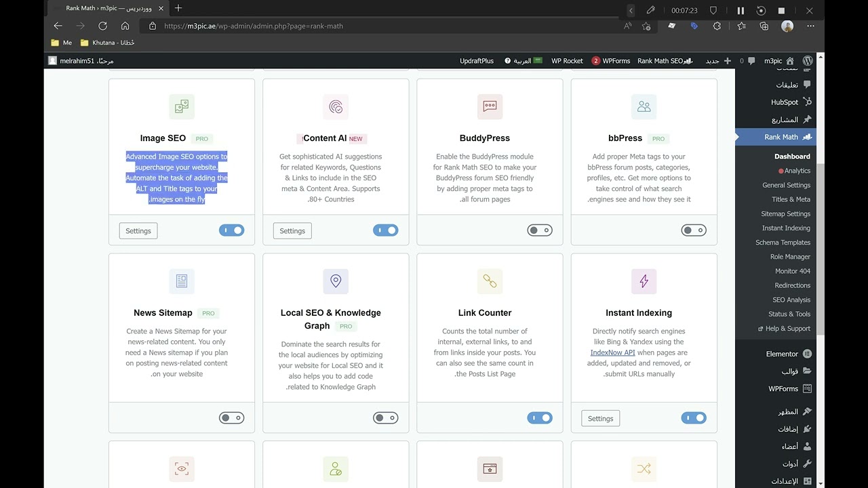Screen dimensions: 868x488
Task: Open the Khutana bookmarks folder
Action: pos(107,43)
